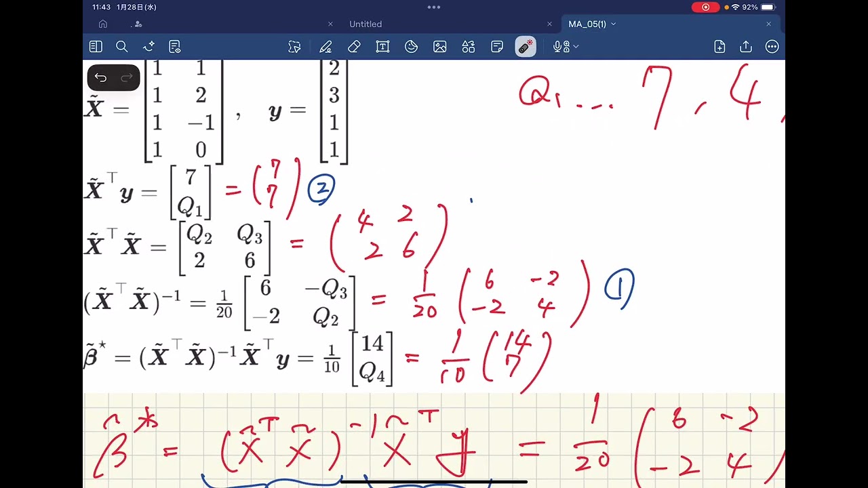
Task: Tap the 11:43 clock in status bar
Action: [x=101, y=7]
